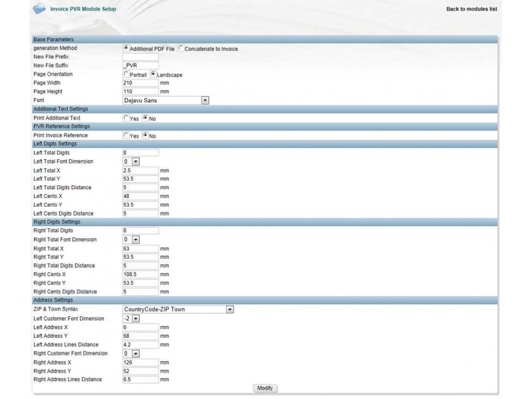Click the Page Orientation label

[x=53, y=74]
